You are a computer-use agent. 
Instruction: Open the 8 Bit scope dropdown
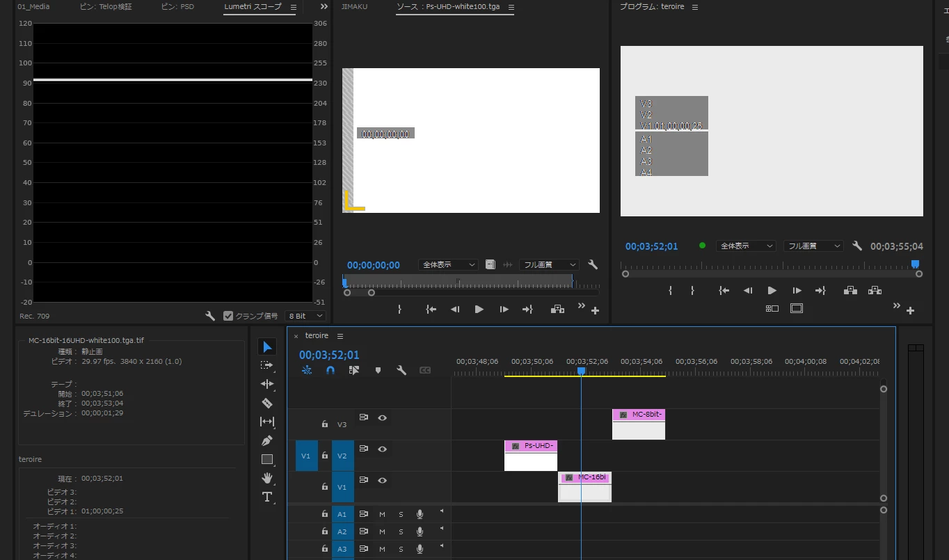point(306,316)
